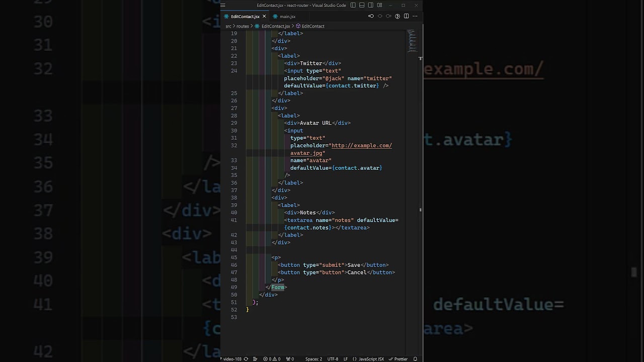Click the Prettier status bar item
The width and height of the screenshot is (644, 362).
pos(398,359)
